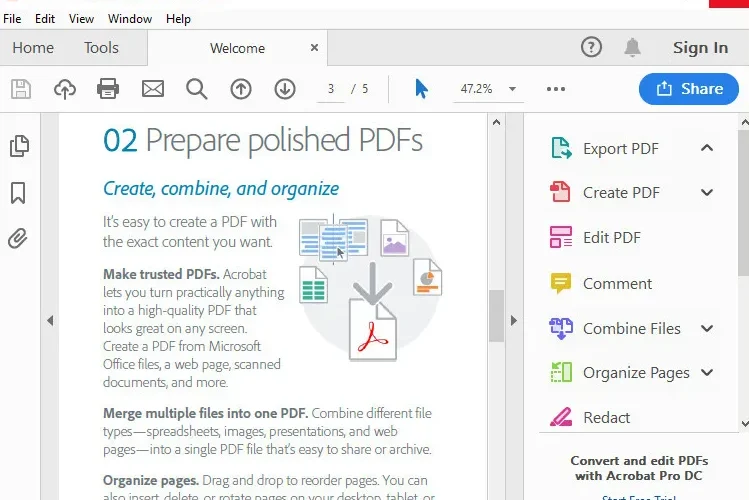Open page thumbnails panel icon
Viewport: 749px width, 500px height.
pos(19,146)
